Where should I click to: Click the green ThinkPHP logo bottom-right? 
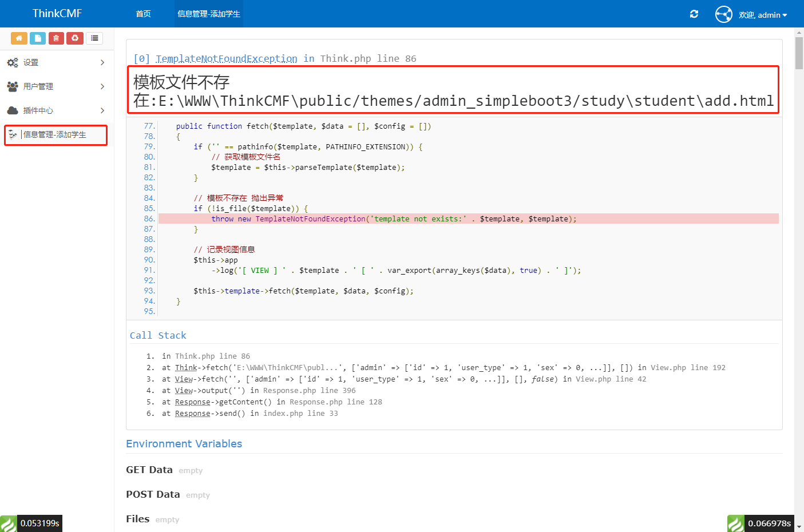pyautogui.click(x=736, y=523)
